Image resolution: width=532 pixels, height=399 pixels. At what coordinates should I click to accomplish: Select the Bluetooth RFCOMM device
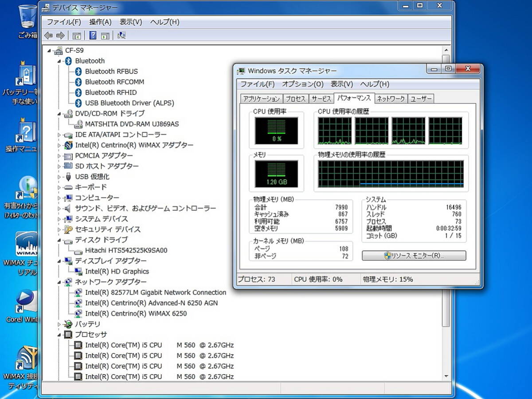point(114,82)
